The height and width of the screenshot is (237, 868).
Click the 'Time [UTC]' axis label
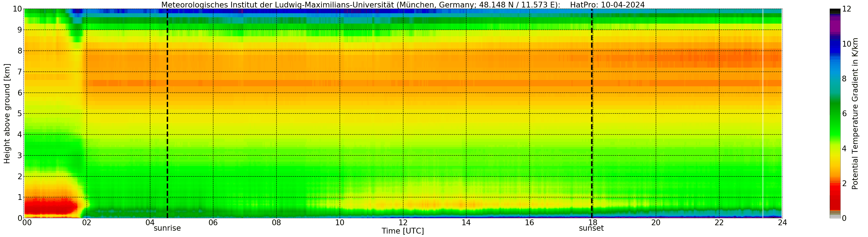coord(403,231)
